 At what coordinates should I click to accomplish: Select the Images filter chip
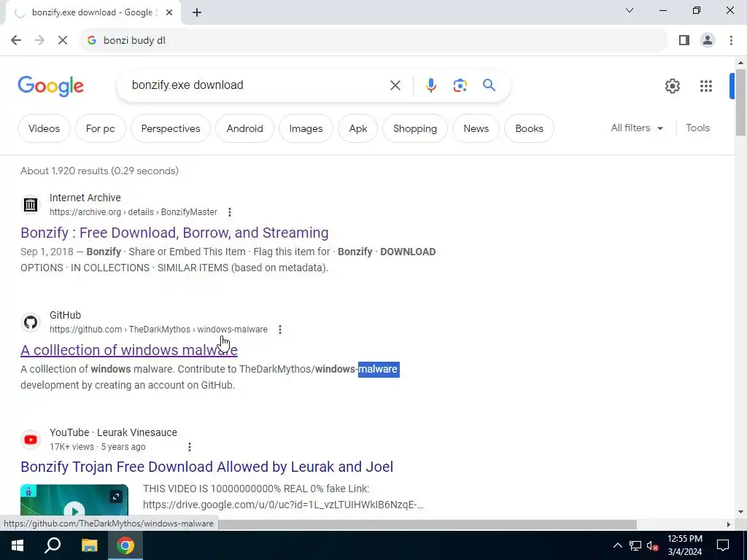tap(306, 128)
